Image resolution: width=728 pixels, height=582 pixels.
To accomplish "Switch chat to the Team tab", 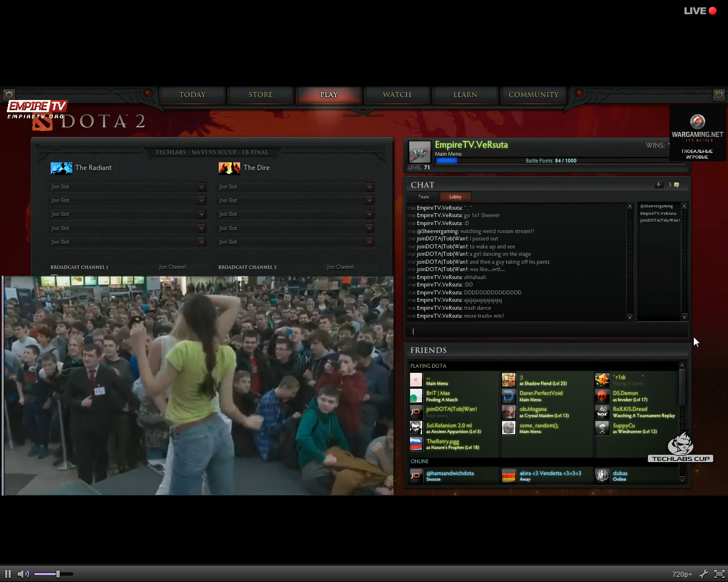I will coord(424,197).
